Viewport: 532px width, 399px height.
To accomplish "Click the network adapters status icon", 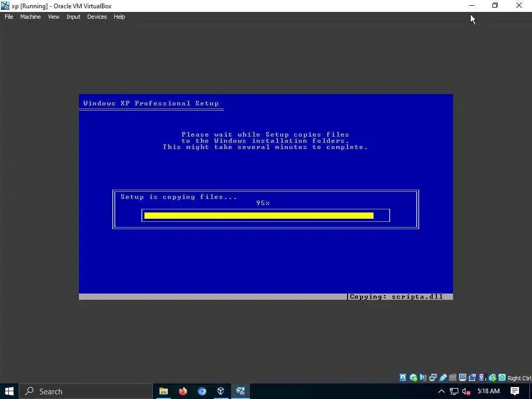I will 433,378.
